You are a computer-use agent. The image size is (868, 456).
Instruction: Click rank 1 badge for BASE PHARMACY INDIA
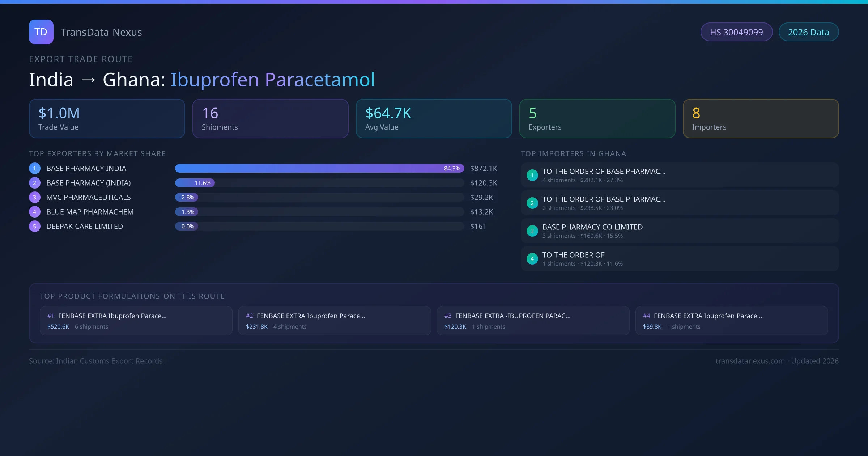click(35, 168)
